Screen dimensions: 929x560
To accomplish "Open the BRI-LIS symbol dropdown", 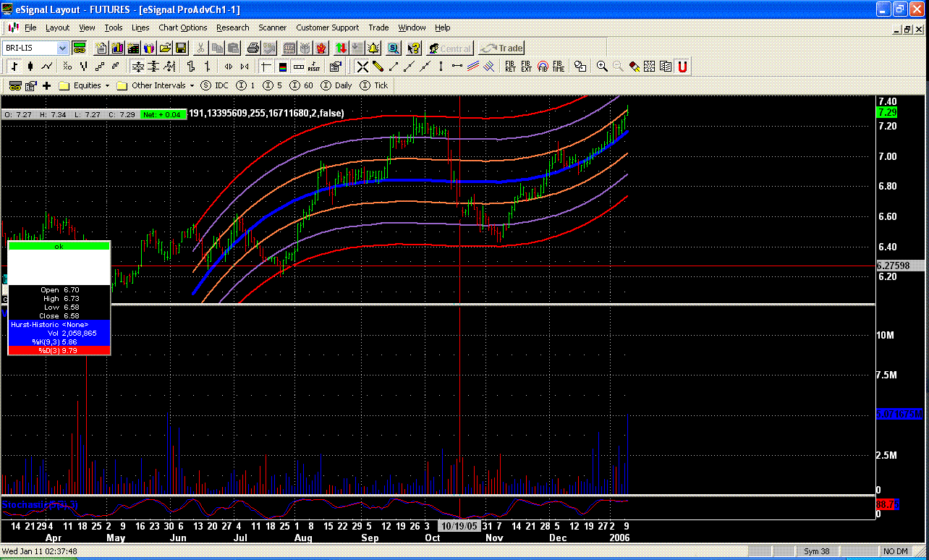I will tap(62, 48).
